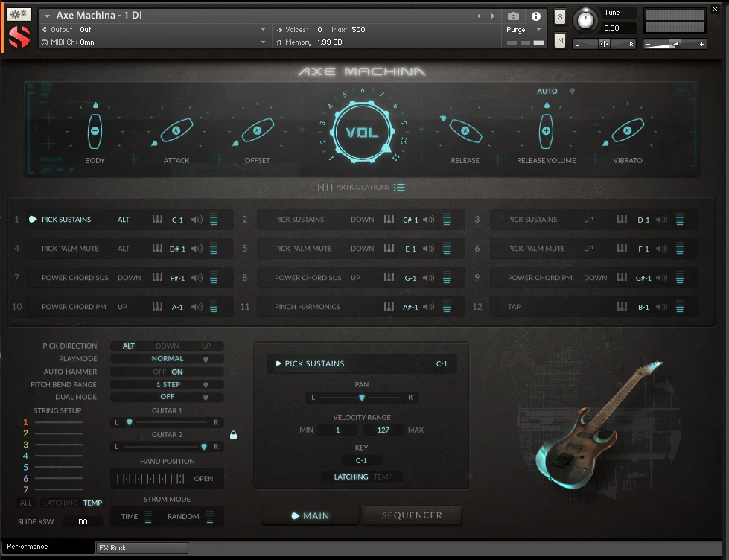Toggle AUTO above the Release Volume knob
This screenshot has width=729, height=560.
tap(547, 91)
